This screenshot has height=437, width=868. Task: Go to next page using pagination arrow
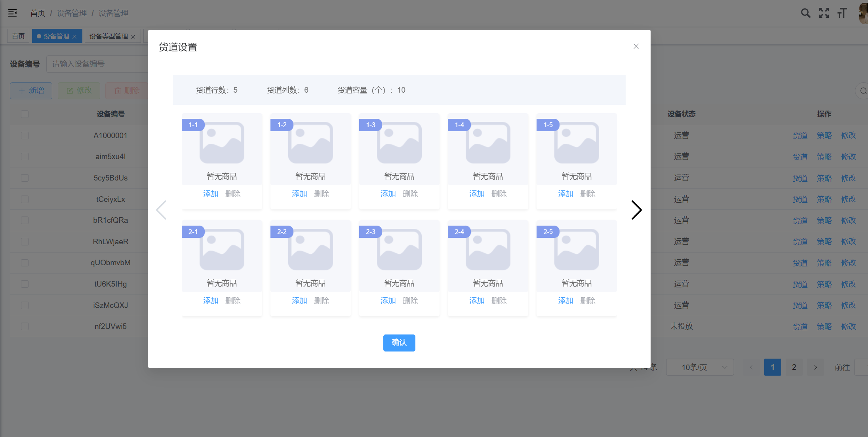[x=815, y=367]
